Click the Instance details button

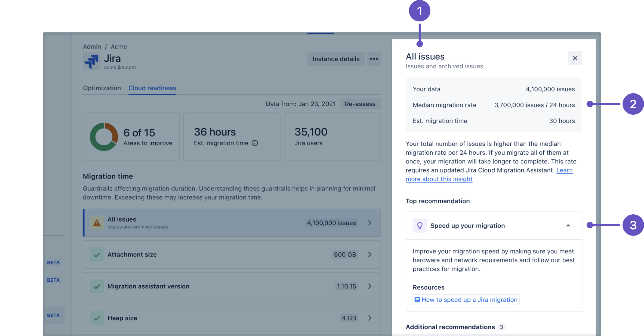click(x=336, y=59)
